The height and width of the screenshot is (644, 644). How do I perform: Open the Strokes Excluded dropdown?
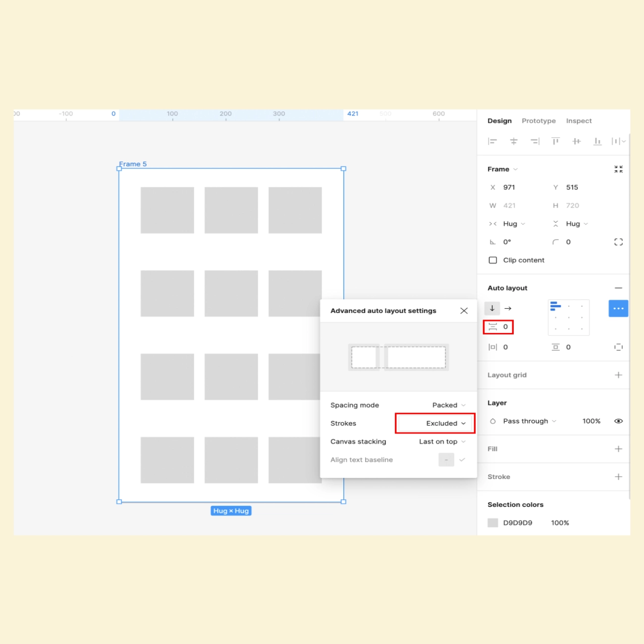pyautogui.click(x=435, y=424)
